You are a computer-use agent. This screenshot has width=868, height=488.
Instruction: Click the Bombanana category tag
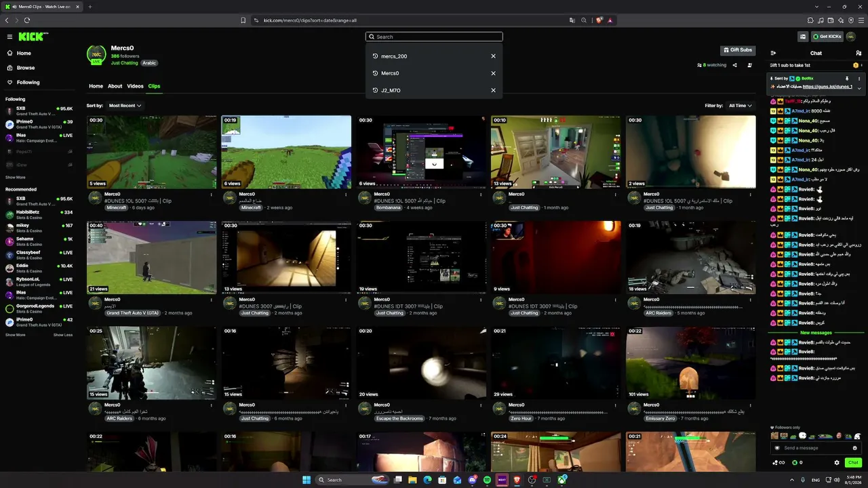[x=390, y=207]
